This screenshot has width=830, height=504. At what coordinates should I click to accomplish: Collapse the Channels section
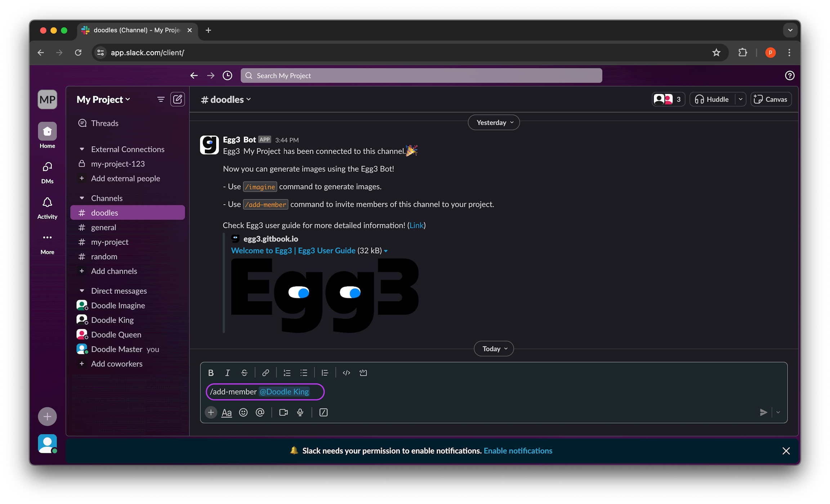coord(82,198)
